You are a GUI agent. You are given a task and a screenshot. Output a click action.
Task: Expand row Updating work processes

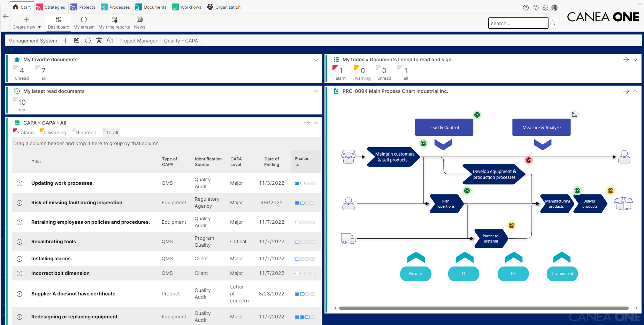pos(20,183)
